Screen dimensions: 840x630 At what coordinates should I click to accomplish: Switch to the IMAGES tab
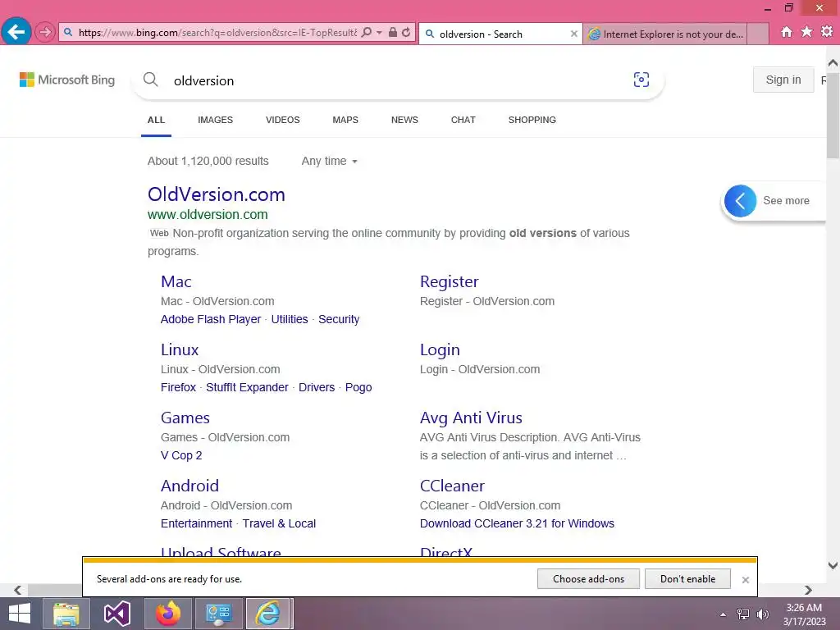pyautogui.click(x=216, y=120)
